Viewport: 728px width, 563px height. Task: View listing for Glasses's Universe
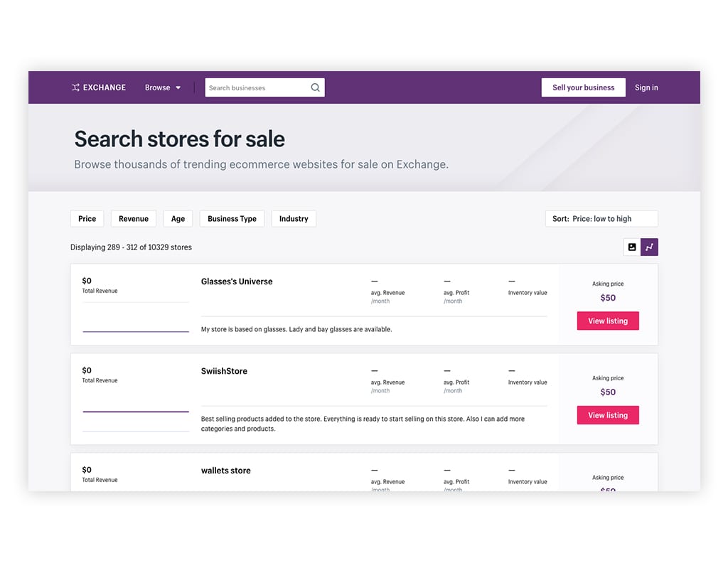(607, 321)
